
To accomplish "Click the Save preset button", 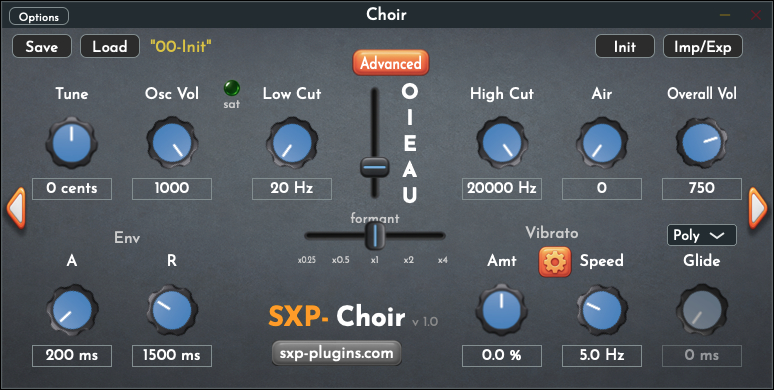I will point(42,46).
